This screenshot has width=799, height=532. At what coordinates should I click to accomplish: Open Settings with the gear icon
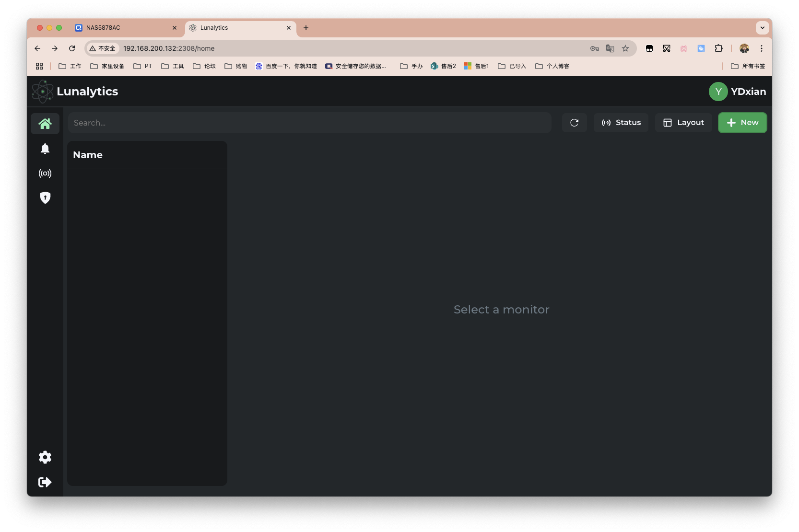45,457
